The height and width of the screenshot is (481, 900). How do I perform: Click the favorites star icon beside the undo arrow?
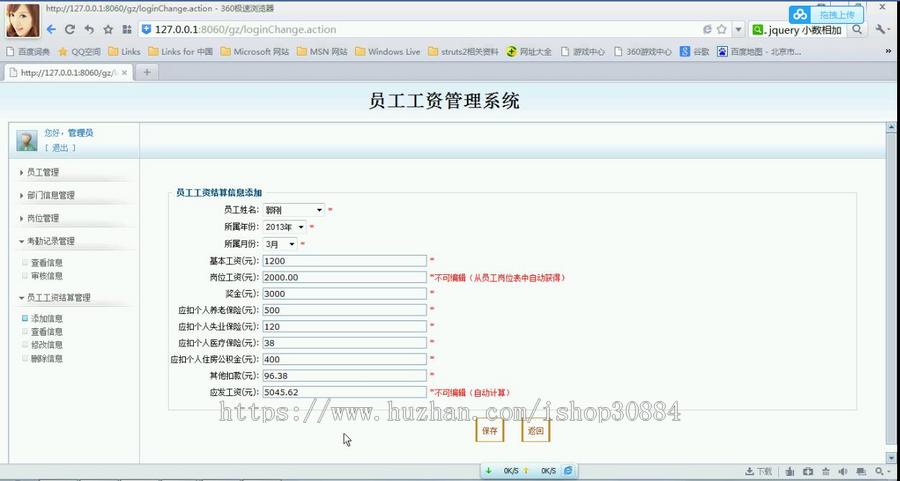pyautogui.click(x=108, y=29)
